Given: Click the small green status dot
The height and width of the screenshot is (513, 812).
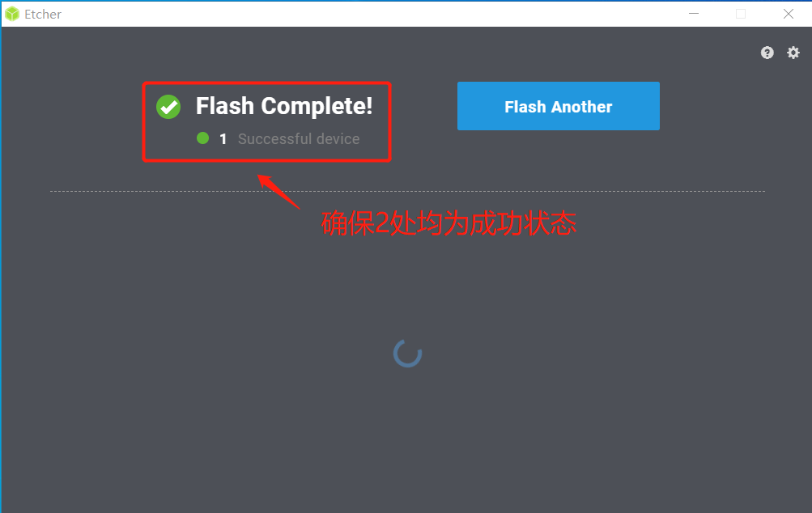Looking at the screenshot, I should (x=202, y=138).
